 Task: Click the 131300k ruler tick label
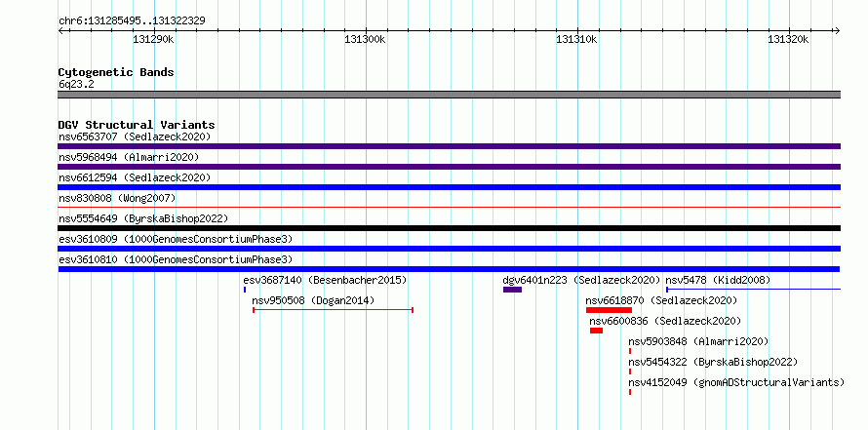[365, 39]
